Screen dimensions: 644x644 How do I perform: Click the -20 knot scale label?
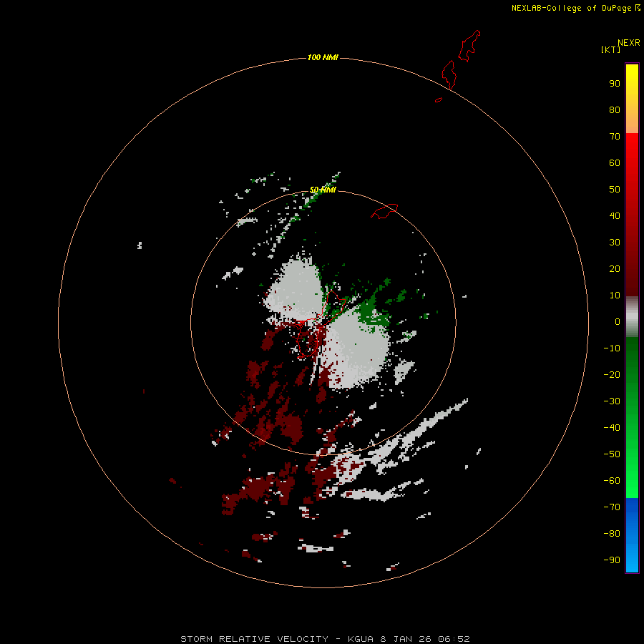pyautogui.click(x=612, y=374)
